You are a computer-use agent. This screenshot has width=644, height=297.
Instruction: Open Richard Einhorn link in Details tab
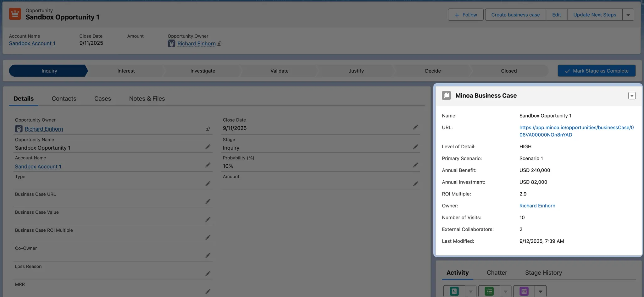(x=44, y=129)
